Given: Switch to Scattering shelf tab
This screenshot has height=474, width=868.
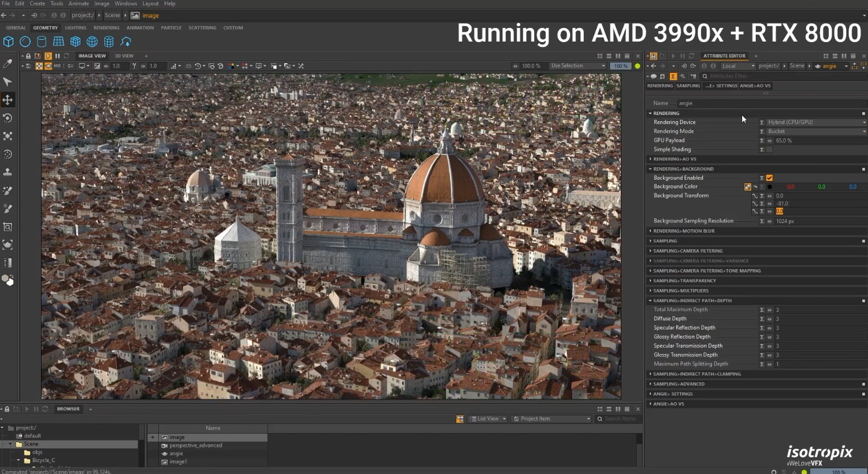Looking at the screenshot, I should pos(202,28).
